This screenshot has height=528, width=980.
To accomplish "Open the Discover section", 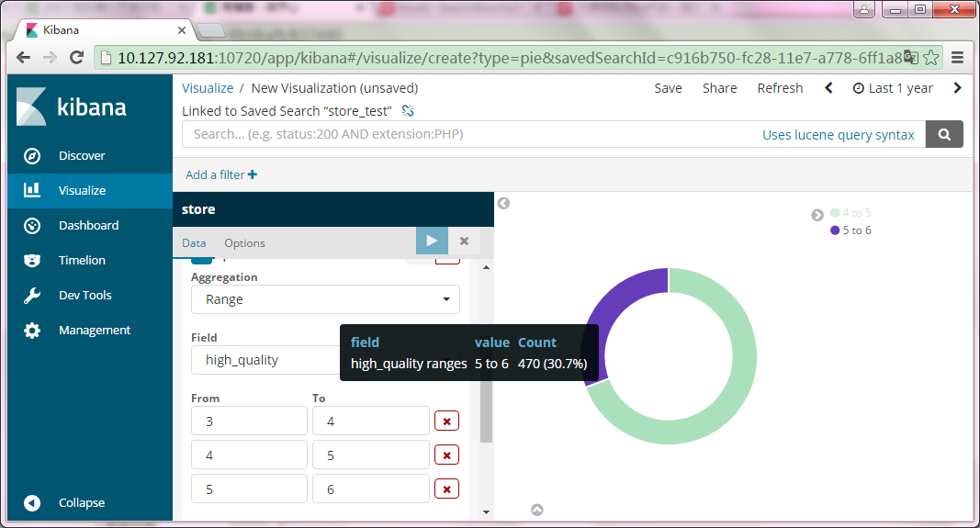I will click(x=82, y=155).
